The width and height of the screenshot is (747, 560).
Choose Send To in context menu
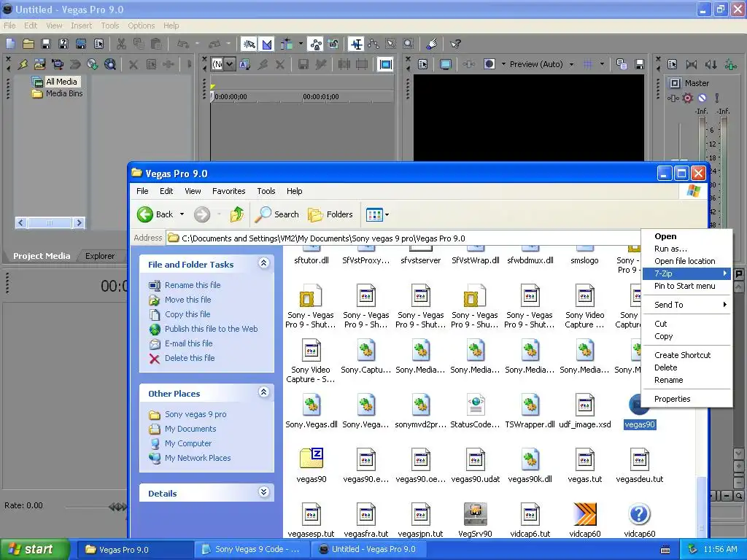click(x=686, y=305)
